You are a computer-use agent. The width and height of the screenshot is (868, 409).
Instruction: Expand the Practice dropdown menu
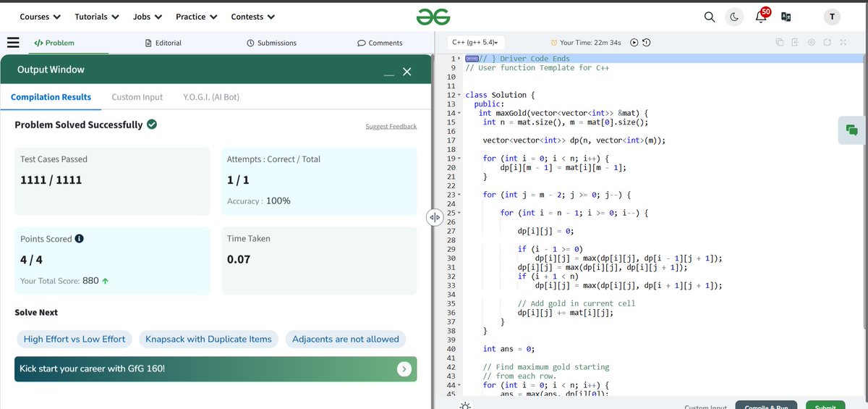pyautogui.click(x=196, y=17)
